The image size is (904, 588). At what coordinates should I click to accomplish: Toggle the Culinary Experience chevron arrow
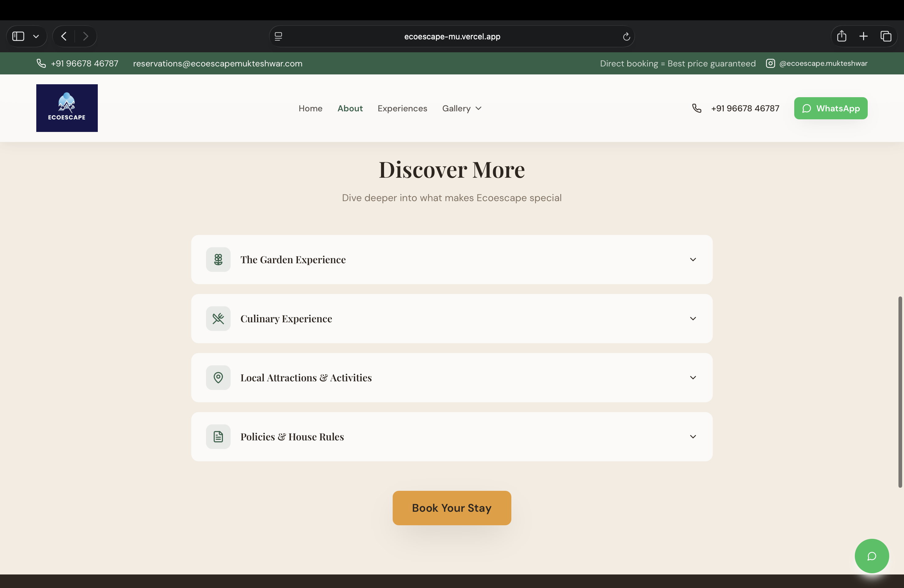[x=693, y=319]
